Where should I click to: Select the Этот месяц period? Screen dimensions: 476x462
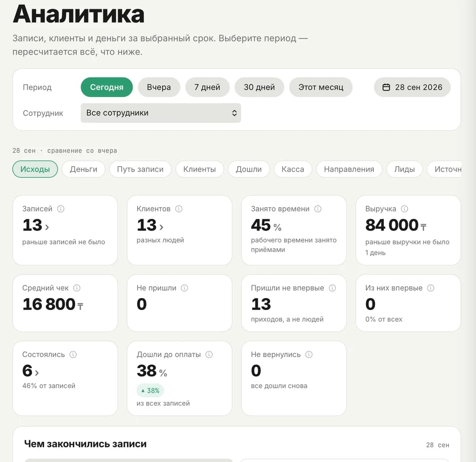click(321, 87)
